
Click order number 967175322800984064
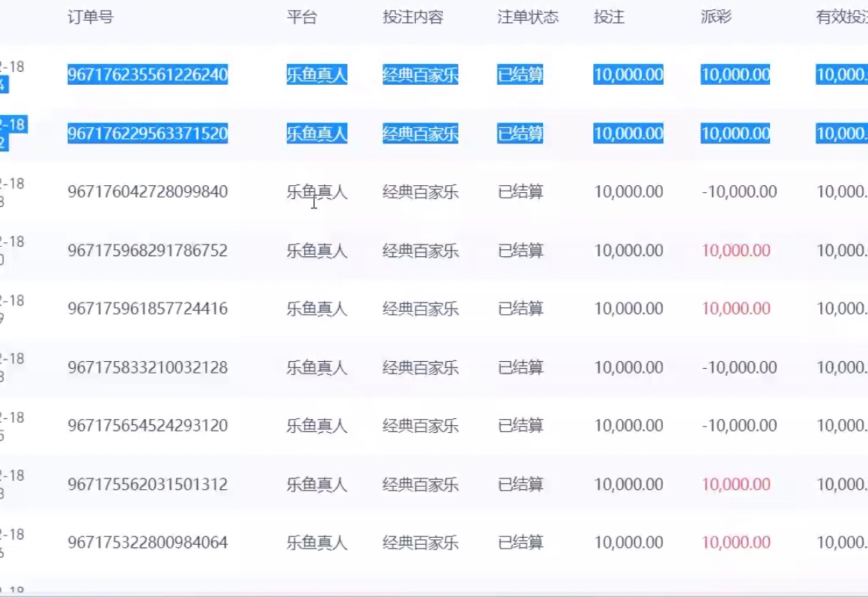[x=147, y=542]
